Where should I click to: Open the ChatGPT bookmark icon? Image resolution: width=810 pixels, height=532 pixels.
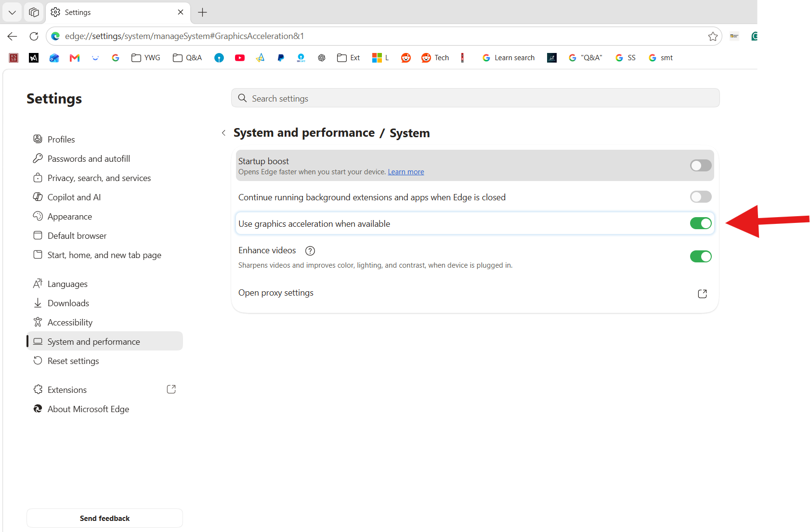(x=322, y=58)
